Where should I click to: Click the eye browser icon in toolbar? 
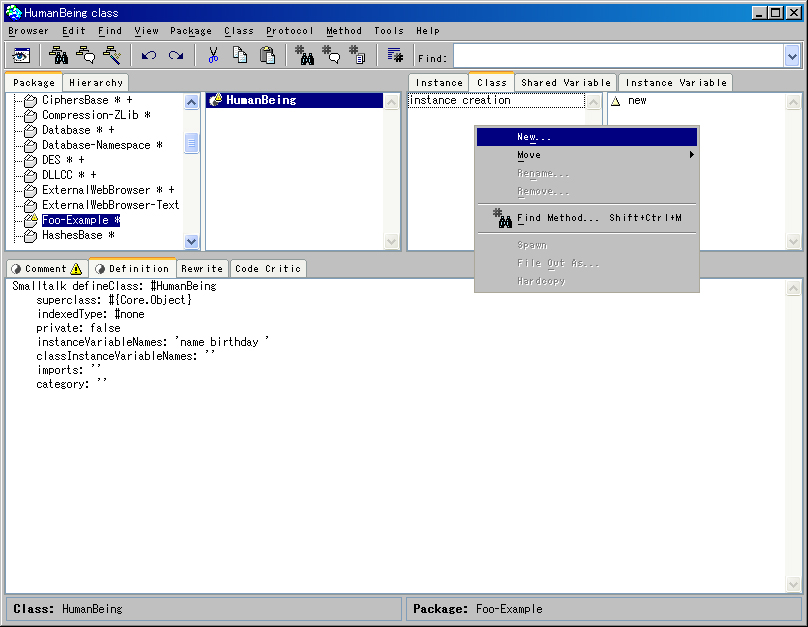(20, 56)
